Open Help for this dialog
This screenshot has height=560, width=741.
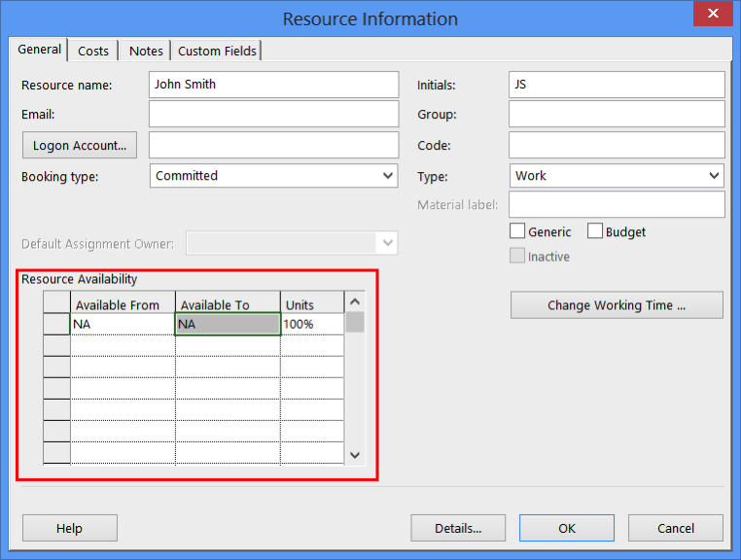click(x=69, y=528)
